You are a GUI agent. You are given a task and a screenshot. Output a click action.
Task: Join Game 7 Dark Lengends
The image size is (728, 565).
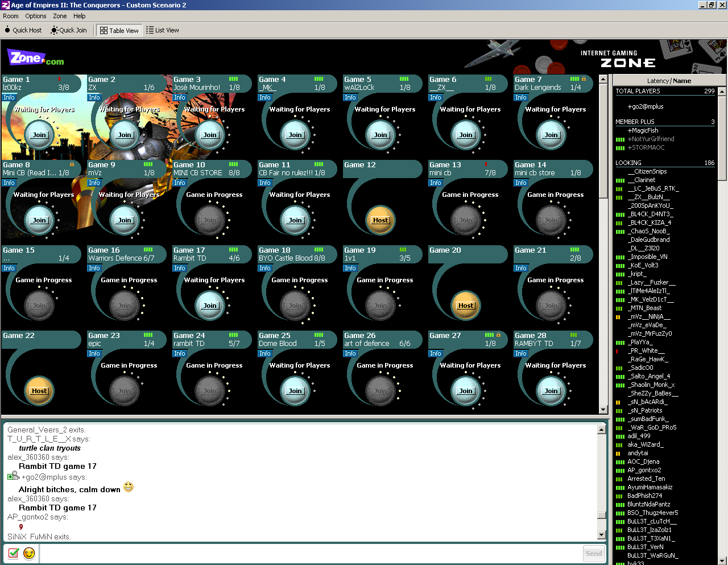click(x=551, y=135)
